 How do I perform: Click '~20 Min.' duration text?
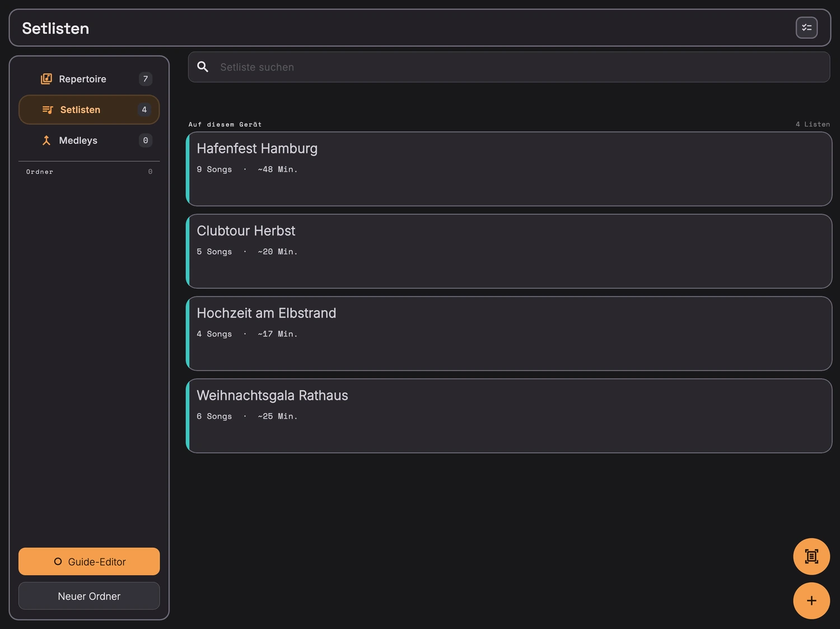click(278, 251)
